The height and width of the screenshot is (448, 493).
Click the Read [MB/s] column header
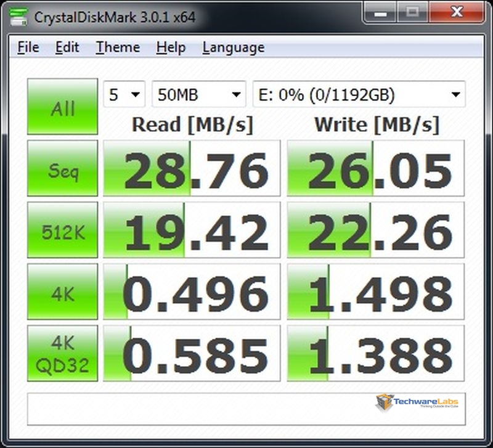pyautogui.click(x=192, y=125)
